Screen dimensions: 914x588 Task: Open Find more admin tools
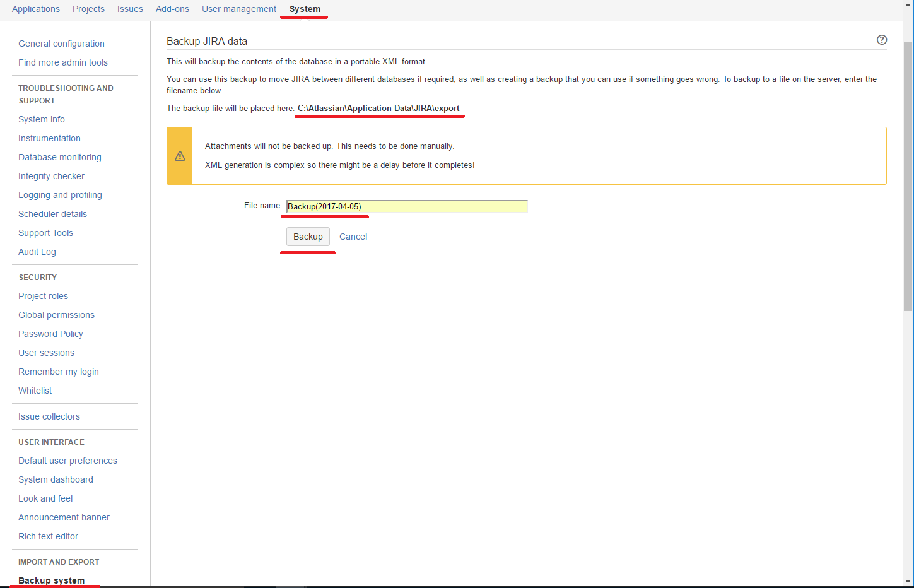[x=63, y=62]
